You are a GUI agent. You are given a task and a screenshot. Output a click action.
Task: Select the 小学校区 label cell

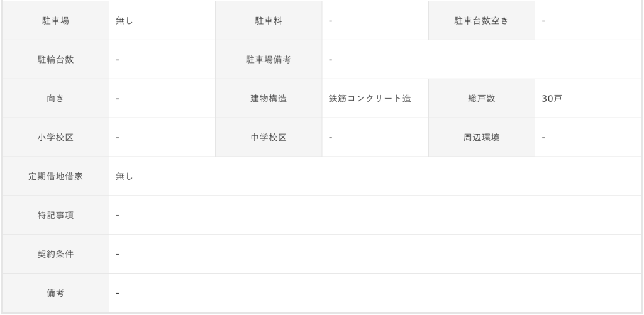pos(55,138)
